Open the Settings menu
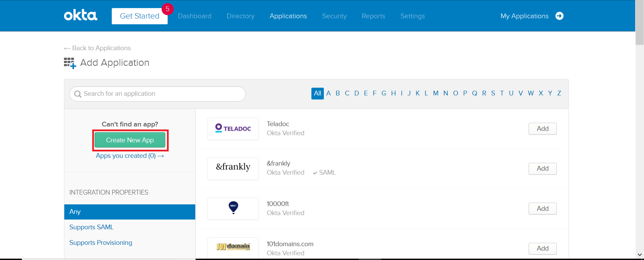Image resolution: width=644 pixels, height=260 pixels. pyautogui.click(x=413, y=16)
